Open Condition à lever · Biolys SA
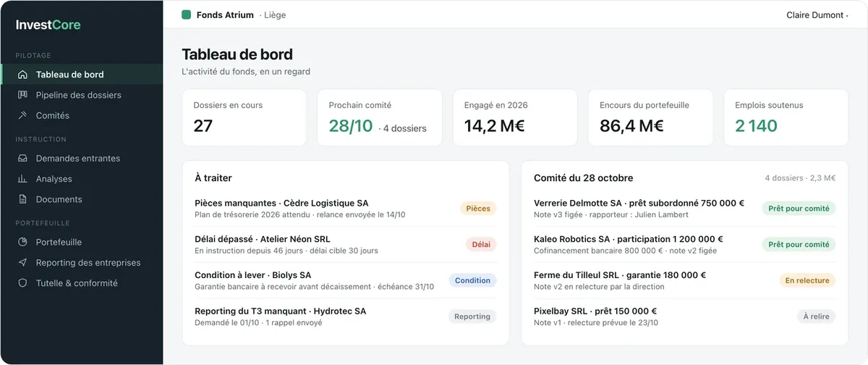868x365 pixels. tap(346, 280)
